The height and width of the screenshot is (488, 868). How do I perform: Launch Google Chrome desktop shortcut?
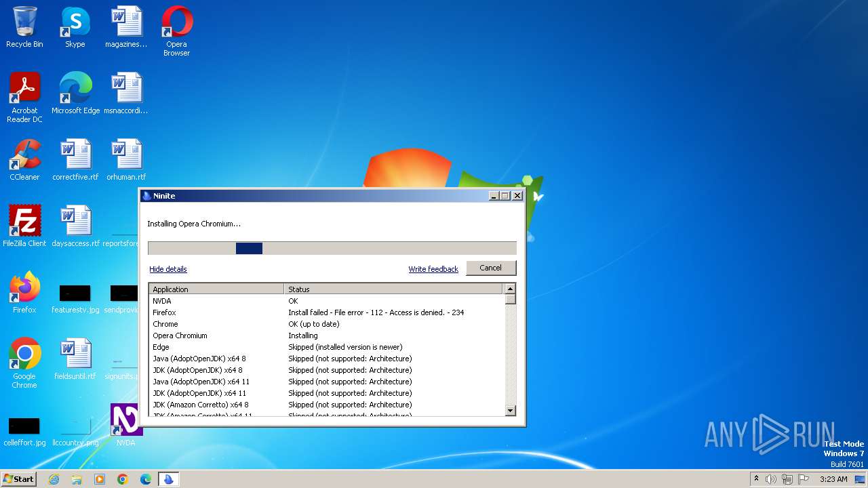point(24,363)
